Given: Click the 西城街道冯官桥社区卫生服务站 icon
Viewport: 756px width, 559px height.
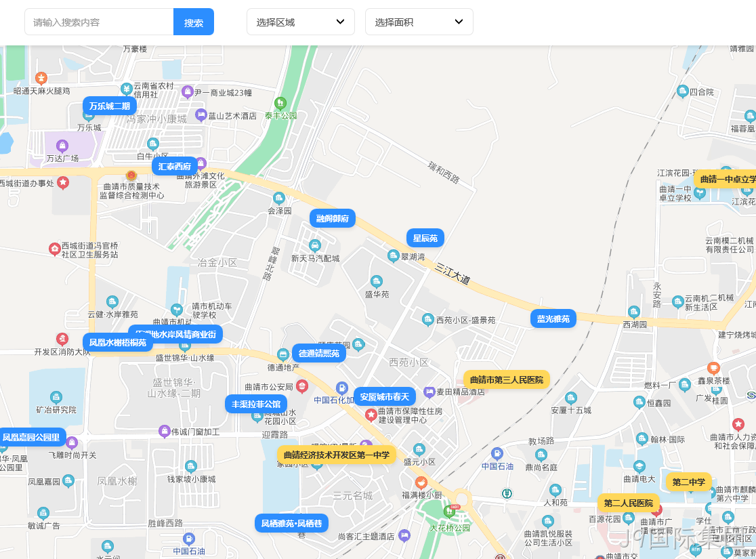Looking at the screenshot, I should point(54,249).
